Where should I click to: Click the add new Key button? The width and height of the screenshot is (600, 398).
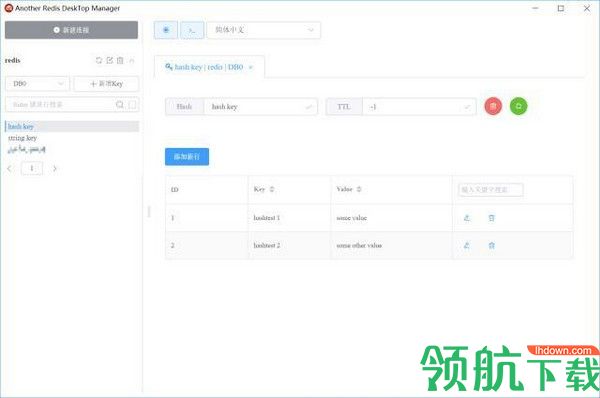click(x=106, y=83)
